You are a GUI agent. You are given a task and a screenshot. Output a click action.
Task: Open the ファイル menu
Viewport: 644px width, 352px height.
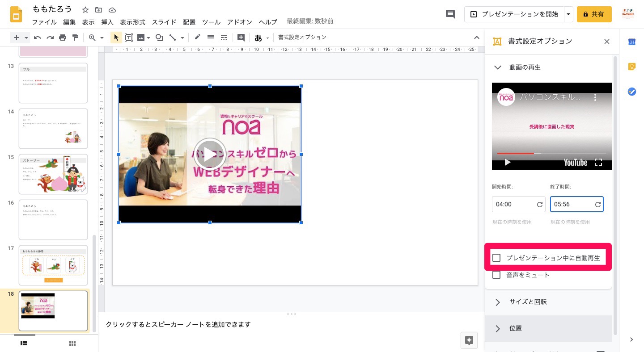click(x=44, y=22)
